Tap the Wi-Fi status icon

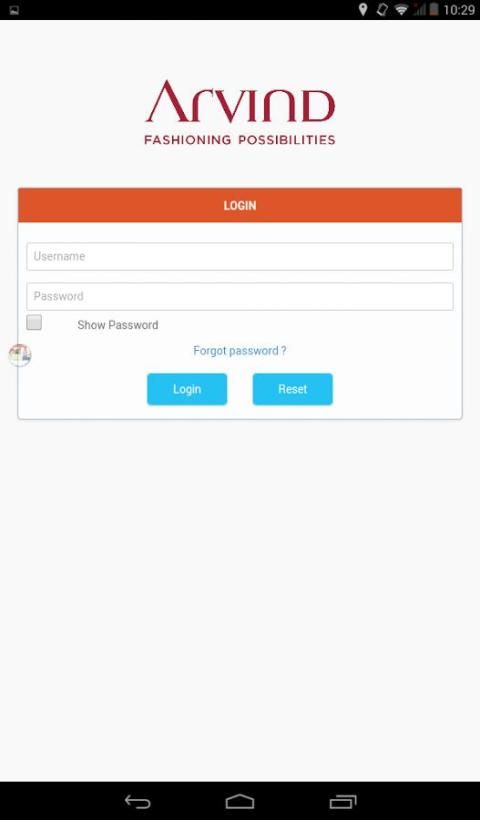point(401,10)
